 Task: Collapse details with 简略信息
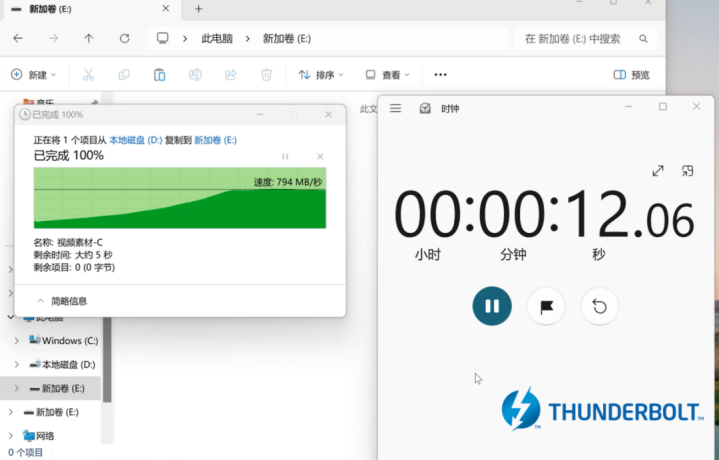click(62, 301)
